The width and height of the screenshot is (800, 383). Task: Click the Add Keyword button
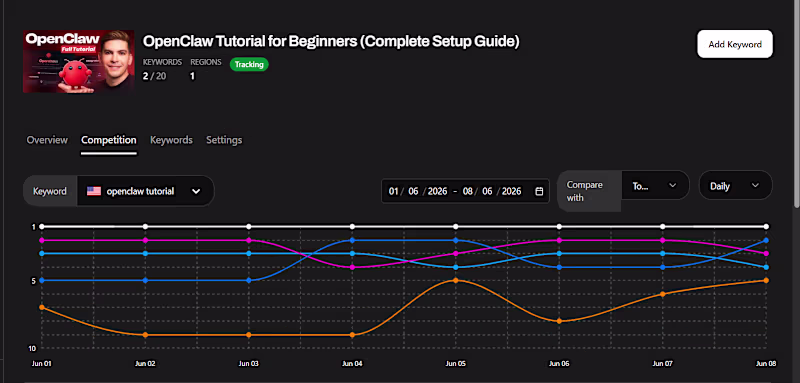click(735, 44)
